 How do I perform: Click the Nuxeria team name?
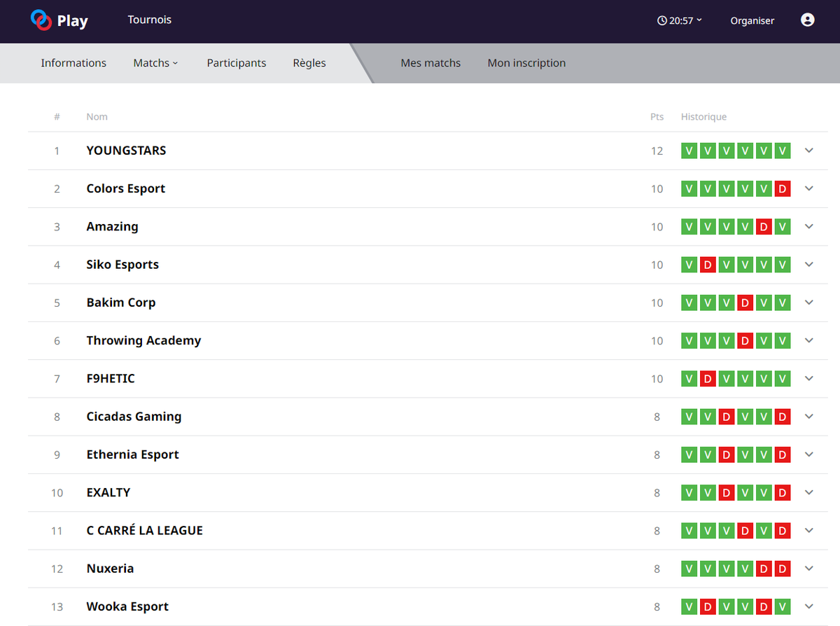[110, 569]
